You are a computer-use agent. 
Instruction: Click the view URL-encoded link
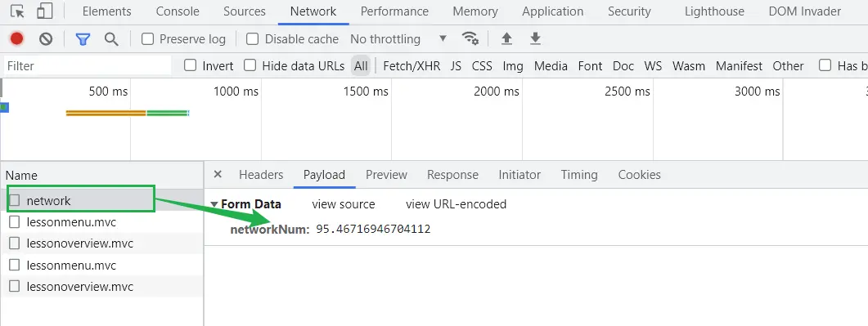(456, 204)
